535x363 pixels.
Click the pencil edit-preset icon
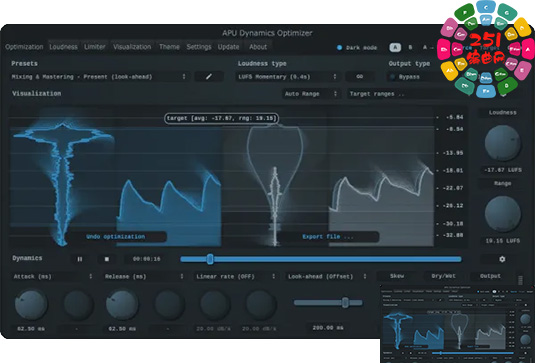pos(209,77)
